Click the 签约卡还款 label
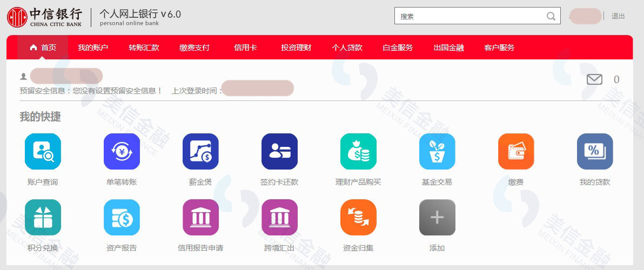This screenshot has height=270, width=644. tap(279, 182)
